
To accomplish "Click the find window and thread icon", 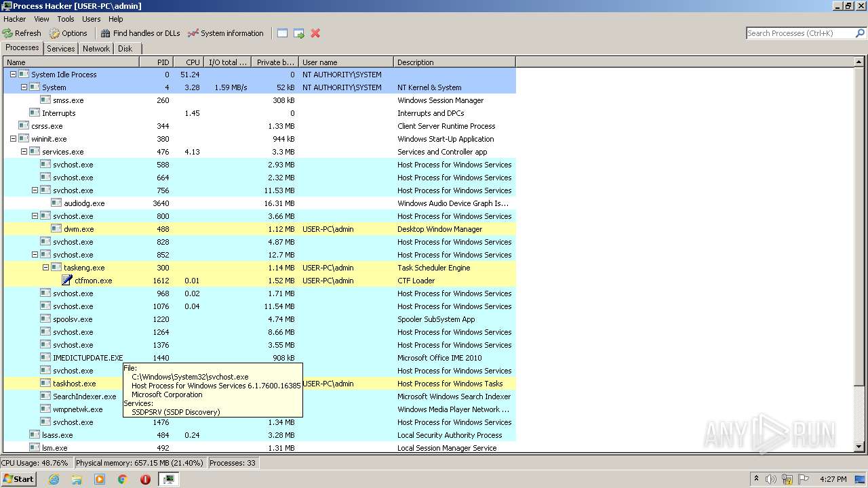I will point(298,33).
